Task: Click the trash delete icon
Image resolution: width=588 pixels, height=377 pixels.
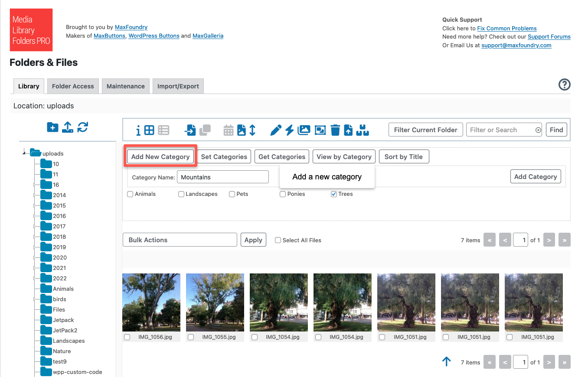Action: 335,130
